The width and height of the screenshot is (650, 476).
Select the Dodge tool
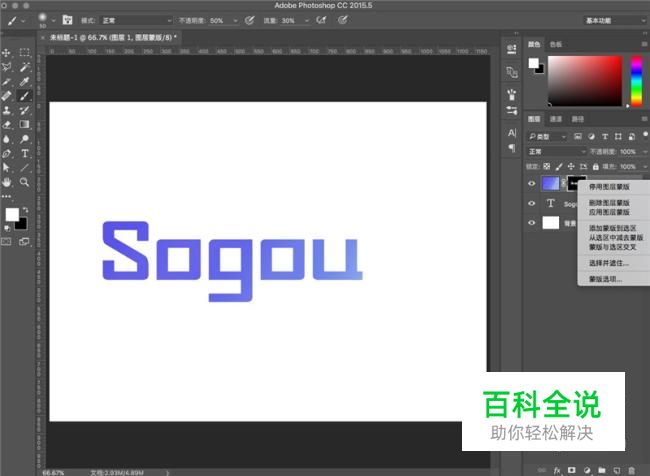(x=24, y=139)
